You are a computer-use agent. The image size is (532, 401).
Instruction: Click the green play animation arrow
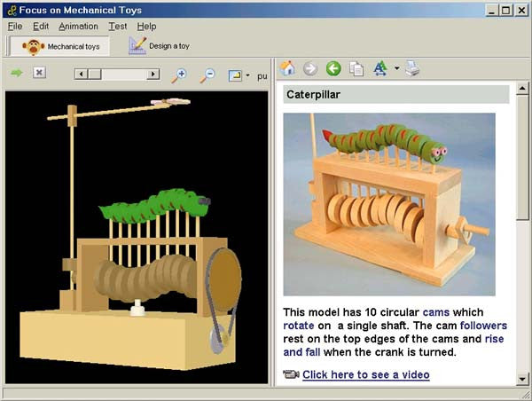coord(17,73)
